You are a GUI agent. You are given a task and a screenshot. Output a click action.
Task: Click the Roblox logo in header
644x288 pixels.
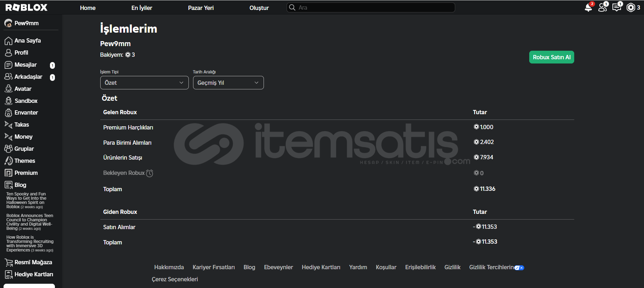click(x=27, y=7)
